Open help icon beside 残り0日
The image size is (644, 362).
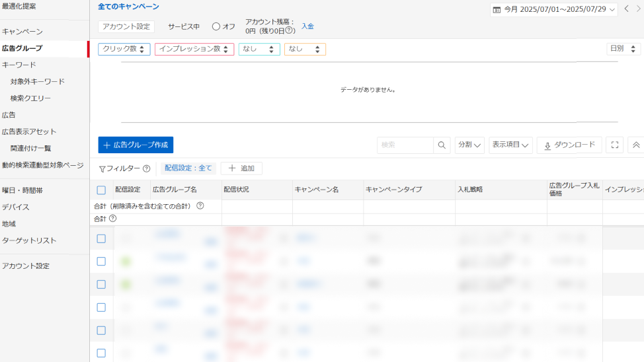(x=289, y=30)
